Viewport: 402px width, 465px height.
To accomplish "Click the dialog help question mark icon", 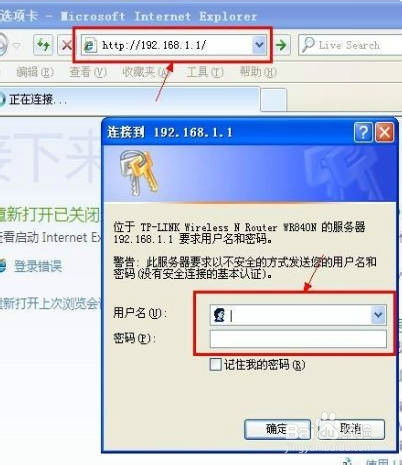I will click(363, 132).
